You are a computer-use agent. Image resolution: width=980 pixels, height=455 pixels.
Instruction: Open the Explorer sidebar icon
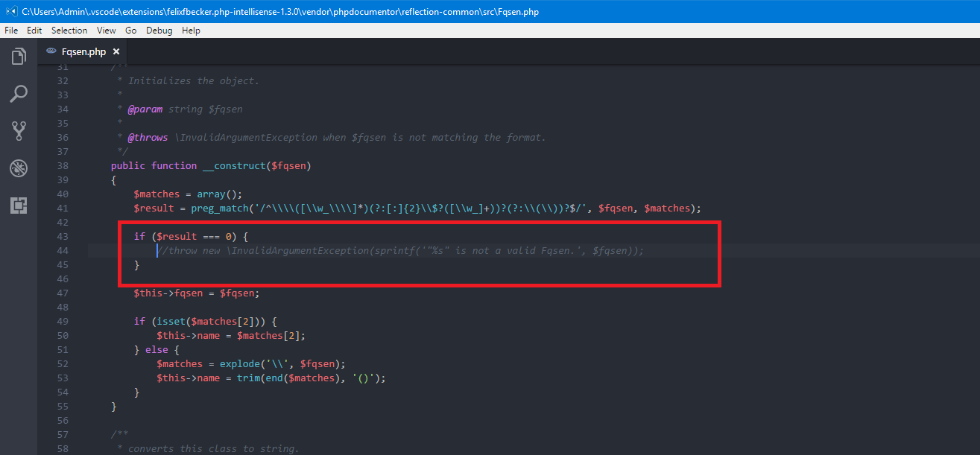coord(18,56)
